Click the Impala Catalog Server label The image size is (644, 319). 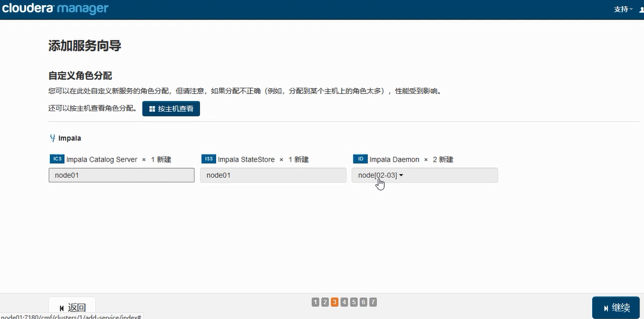[102, 160]
